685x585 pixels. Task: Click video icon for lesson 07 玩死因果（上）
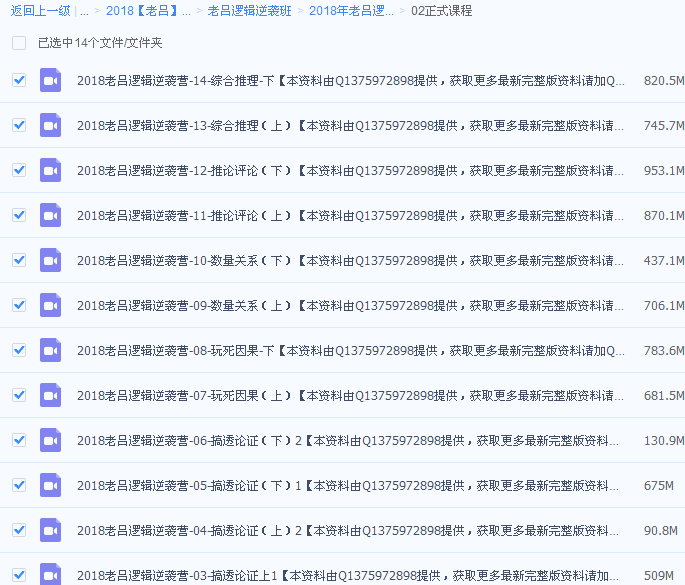50,395
